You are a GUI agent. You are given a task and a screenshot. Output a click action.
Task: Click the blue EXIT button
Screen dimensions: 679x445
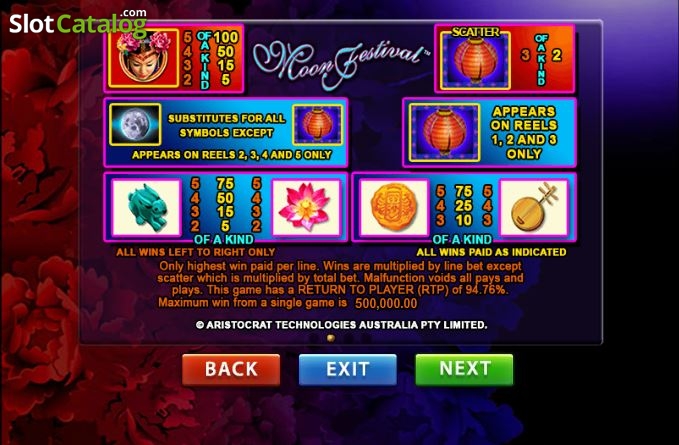[348, 369]
